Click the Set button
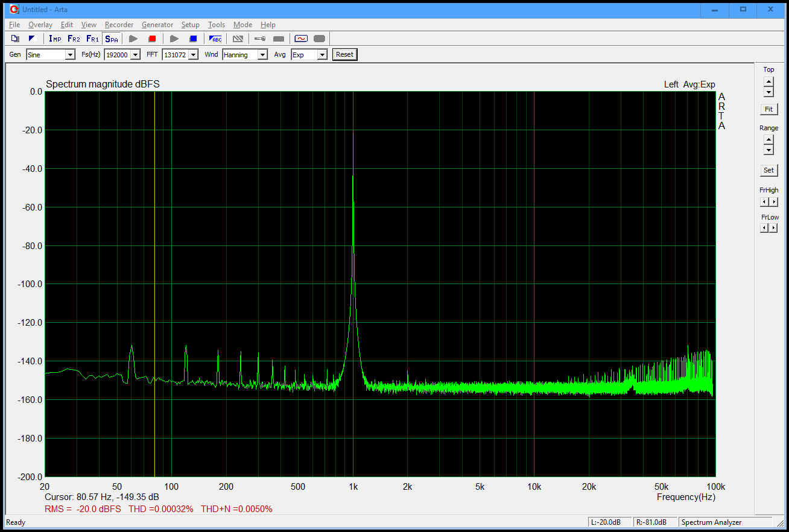Viewport: 789px width, 532px height. [768, 170]
